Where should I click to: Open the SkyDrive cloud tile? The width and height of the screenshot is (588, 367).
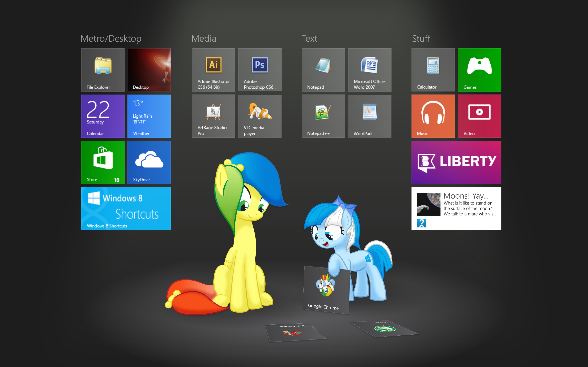(149, 162)
